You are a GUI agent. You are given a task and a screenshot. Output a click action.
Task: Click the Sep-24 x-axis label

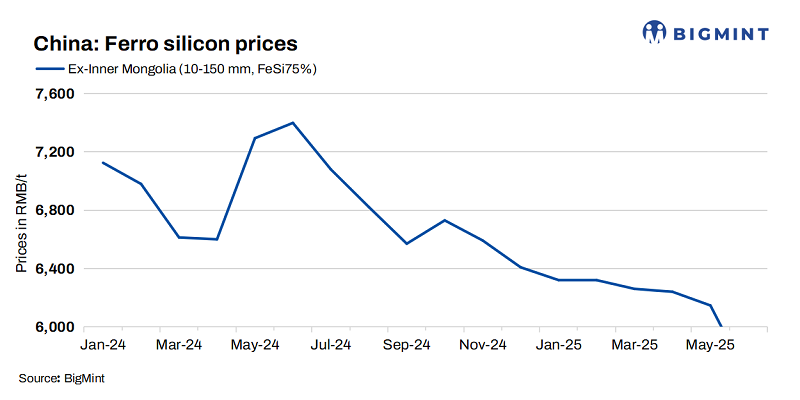(x=407, y=345)
